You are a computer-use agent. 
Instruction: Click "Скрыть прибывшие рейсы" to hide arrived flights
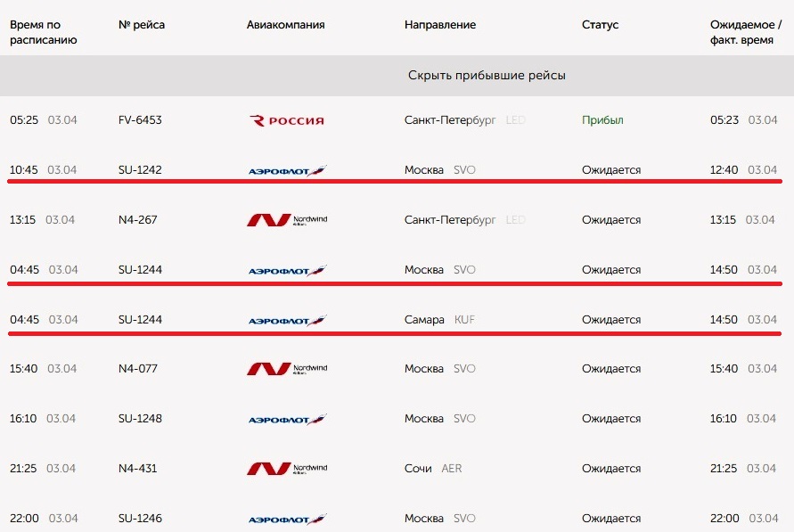click(x=487, y=76)
